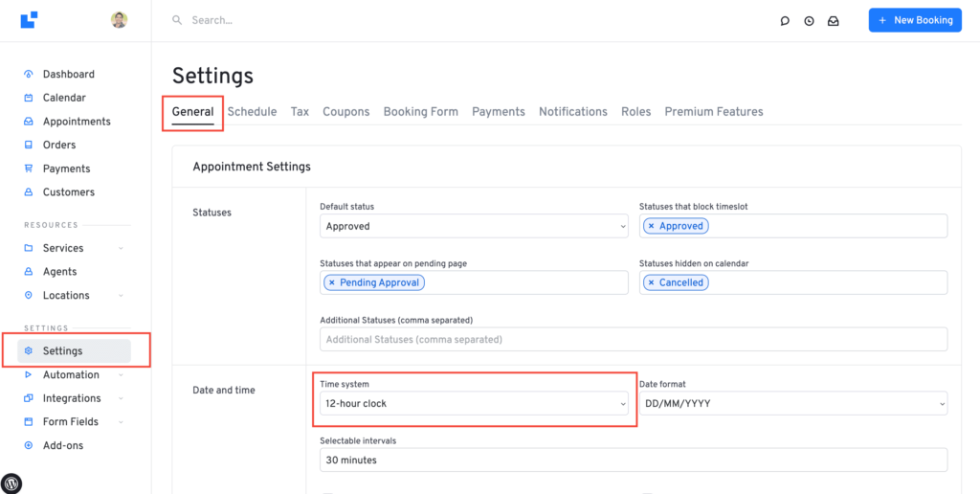
Task: Open Dashboard from the sidebar
Action: (x=68, y=74)
